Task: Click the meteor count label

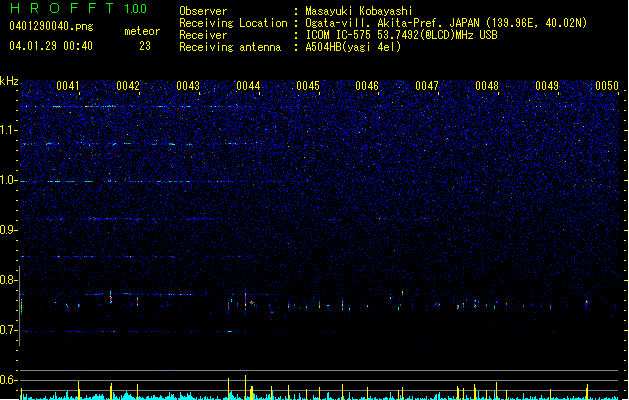Action: pyautogui.click(x=142, y=31)
